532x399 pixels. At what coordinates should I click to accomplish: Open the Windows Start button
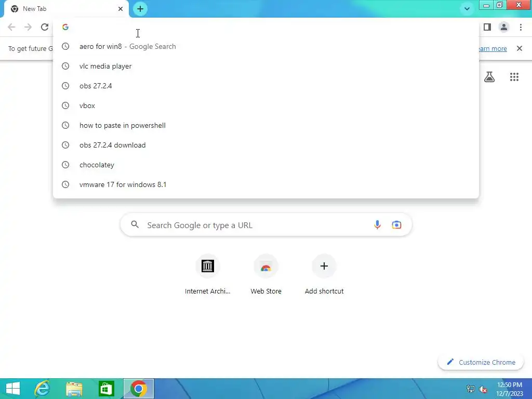pos(13,389)
